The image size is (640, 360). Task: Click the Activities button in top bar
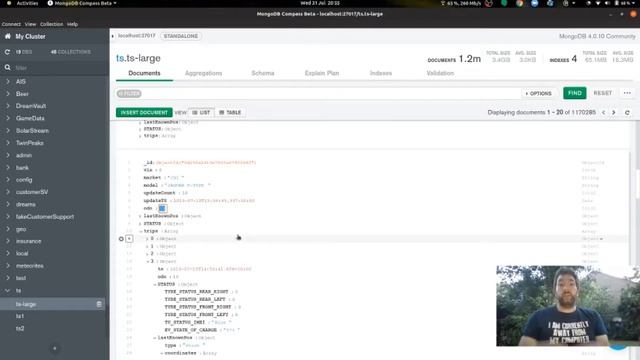click(27, 3)
